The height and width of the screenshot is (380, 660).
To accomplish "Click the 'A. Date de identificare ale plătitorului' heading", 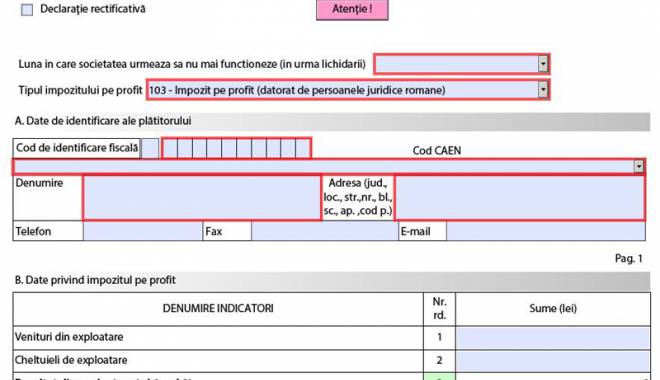I will (103, 121).
